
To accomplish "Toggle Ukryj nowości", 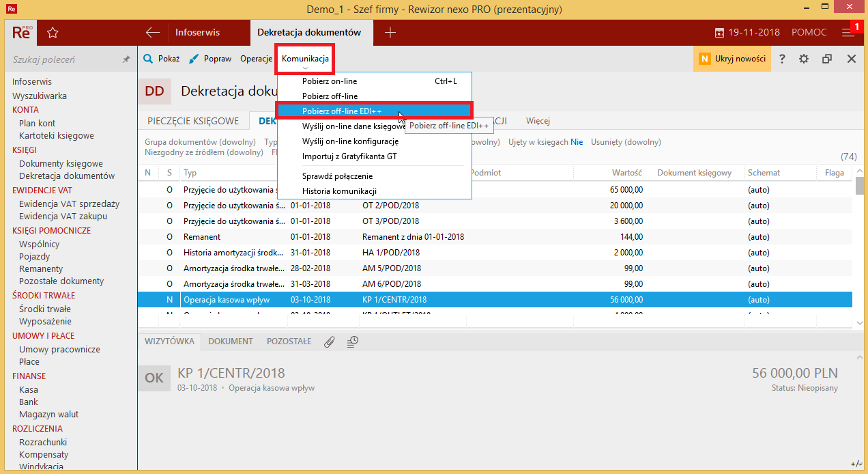I will [x=732, y=59].
